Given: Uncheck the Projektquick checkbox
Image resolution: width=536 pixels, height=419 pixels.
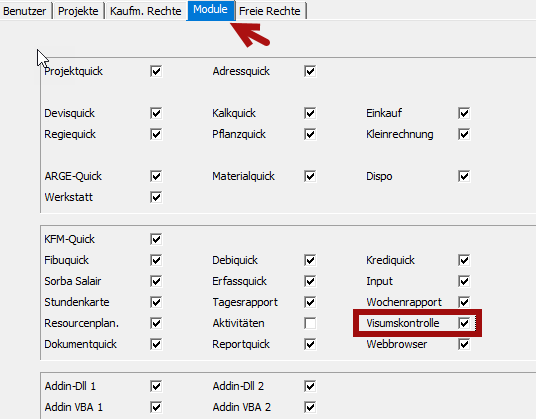Looking at the screenshot, I should (156, 71).
